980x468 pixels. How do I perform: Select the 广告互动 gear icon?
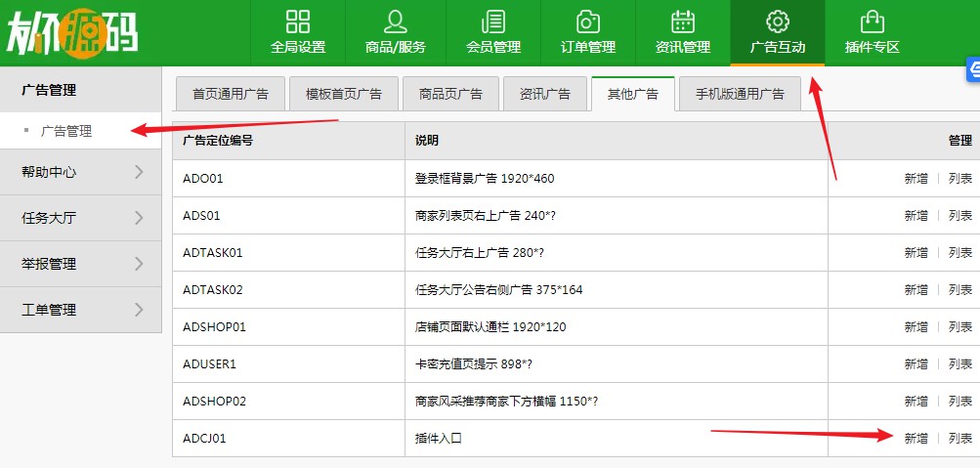(777, 22)
